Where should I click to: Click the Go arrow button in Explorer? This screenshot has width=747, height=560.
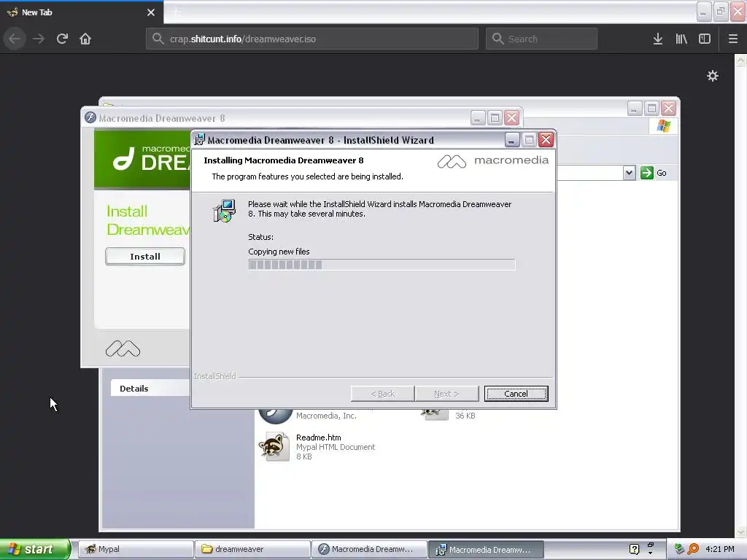(647, 172)
